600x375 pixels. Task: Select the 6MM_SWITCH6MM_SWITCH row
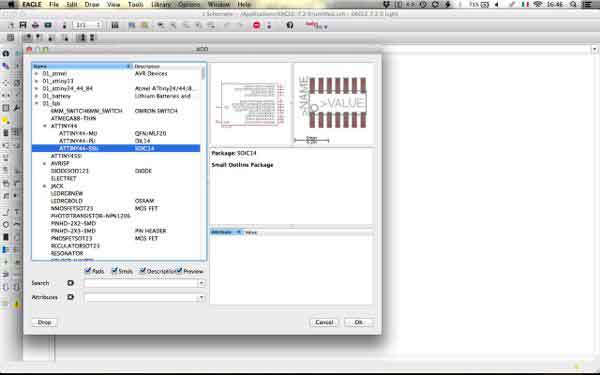(x=116, y=111)
